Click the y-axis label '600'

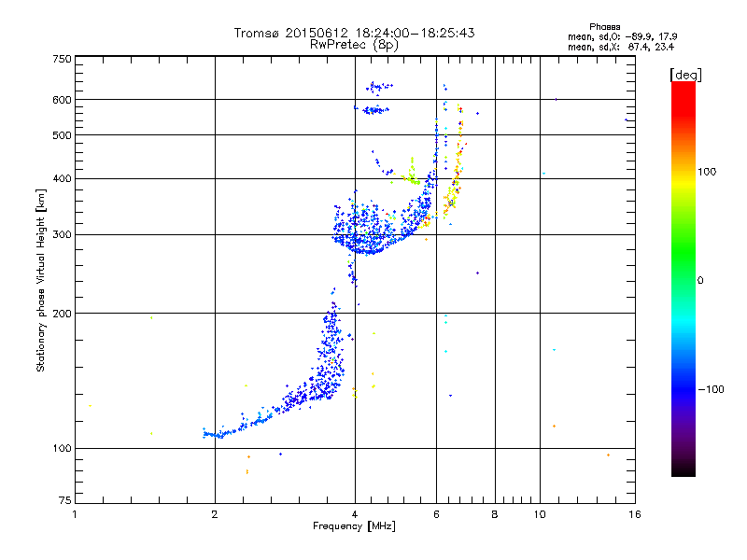point(62,100)
